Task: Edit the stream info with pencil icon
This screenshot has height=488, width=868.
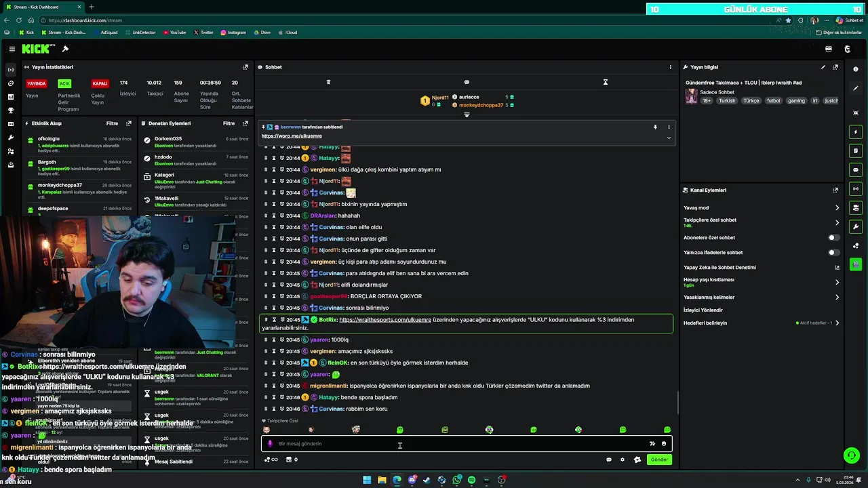Action: (823, 67)
